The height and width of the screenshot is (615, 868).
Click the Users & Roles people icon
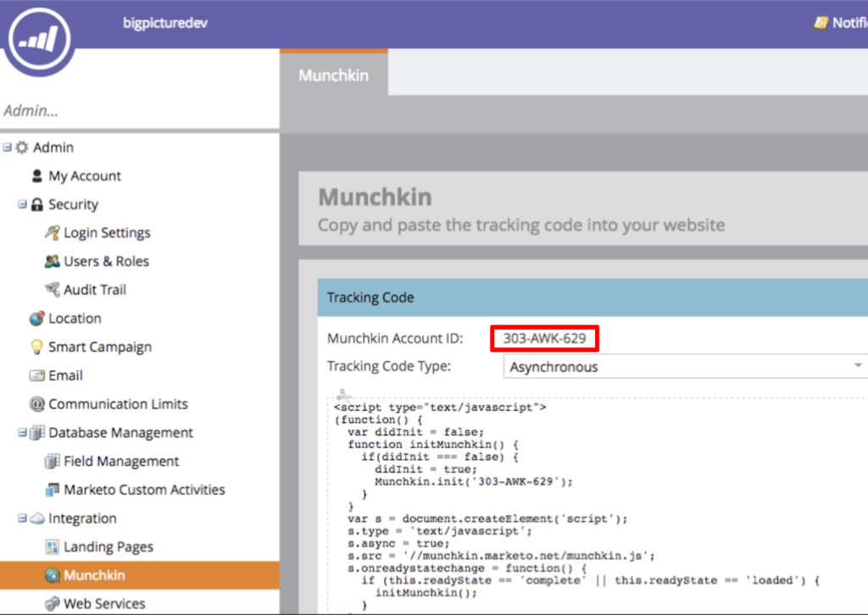pyautogui.click(x=51, y=261)
